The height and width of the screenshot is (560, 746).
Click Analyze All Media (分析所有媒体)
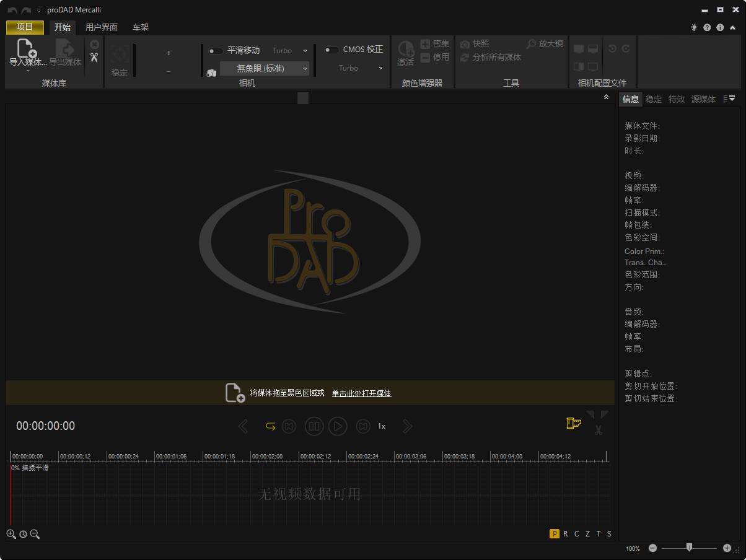[x=491, y=58]
